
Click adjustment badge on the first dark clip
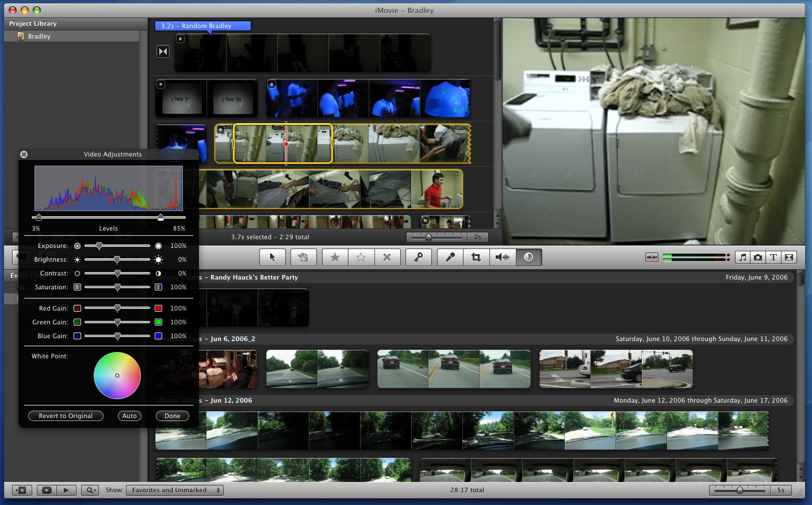coord(180,39)
